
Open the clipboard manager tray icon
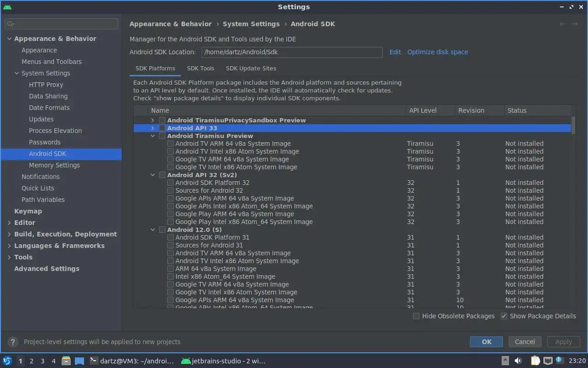tap(535, 361)
